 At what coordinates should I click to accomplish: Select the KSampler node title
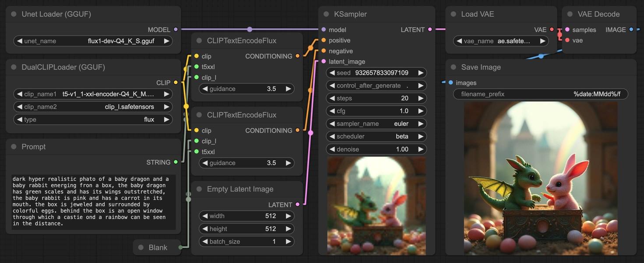click(350, 14)
